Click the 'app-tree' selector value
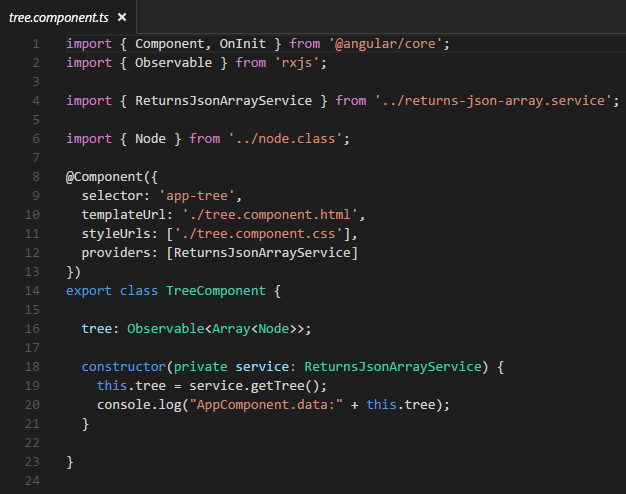This screenshot has height=494, width=626. pos(197,196)
